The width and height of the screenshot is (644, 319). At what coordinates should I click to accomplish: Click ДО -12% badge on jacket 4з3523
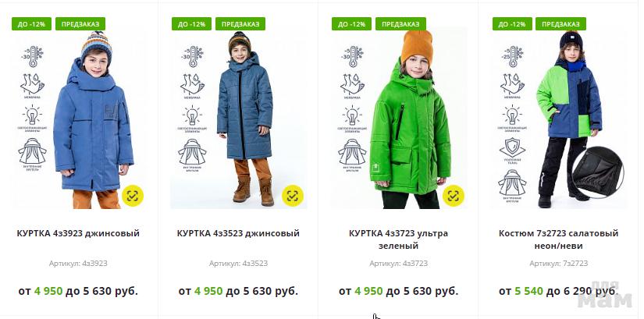[191, 24]
